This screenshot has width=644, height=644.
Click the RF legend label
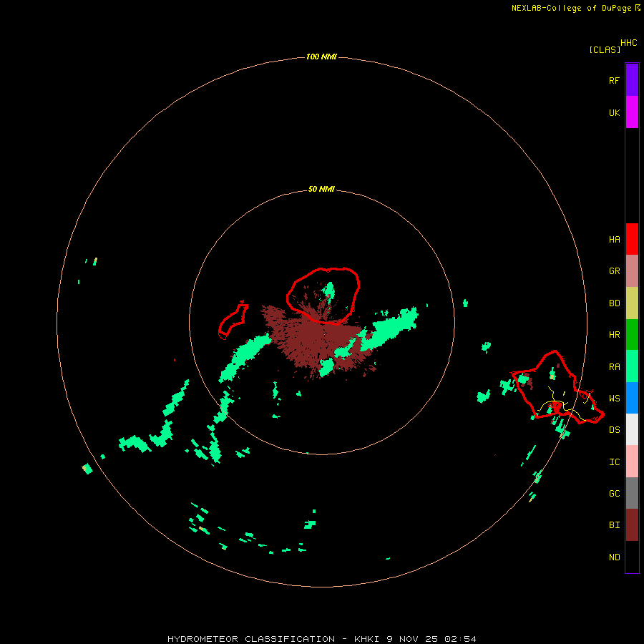click(614, 81)
